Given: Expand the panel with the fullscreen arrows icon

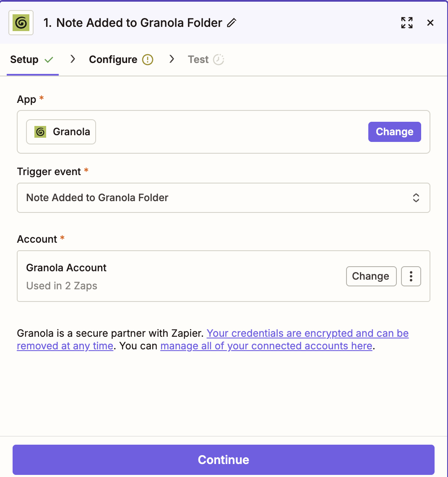Looking at the screenshot, I should [x=406, y=23].
